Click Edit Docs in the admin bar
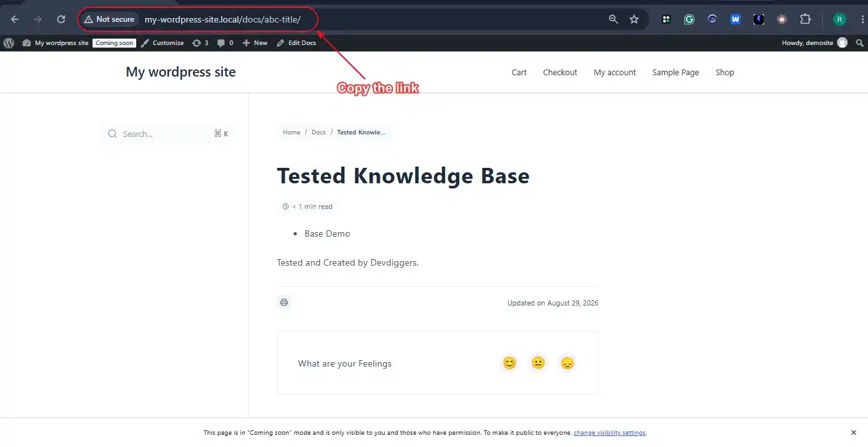Screen dimensions: 868x447 296,43
